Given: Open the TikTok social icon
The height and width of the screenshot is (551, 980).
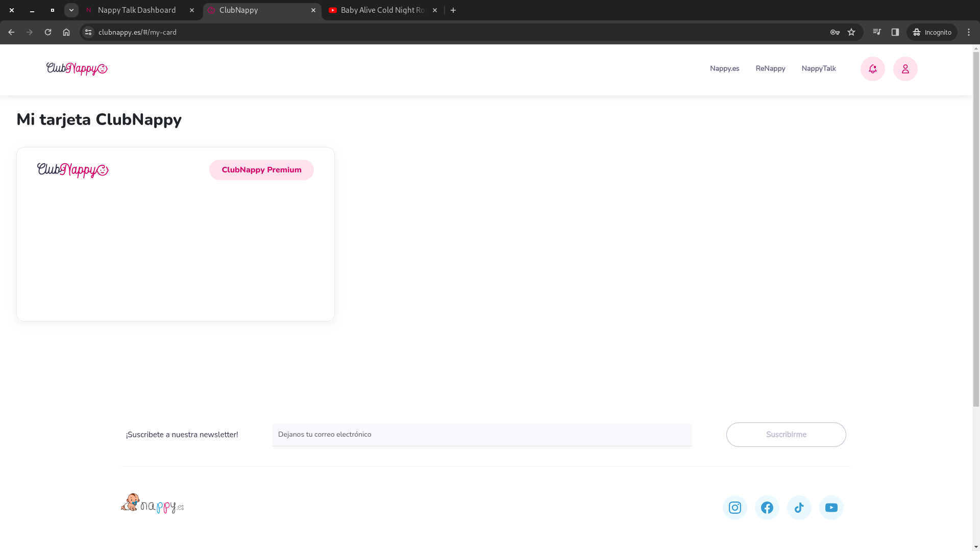Looking at the screenshot, I should pyautogui.click(x=799, y=508).
